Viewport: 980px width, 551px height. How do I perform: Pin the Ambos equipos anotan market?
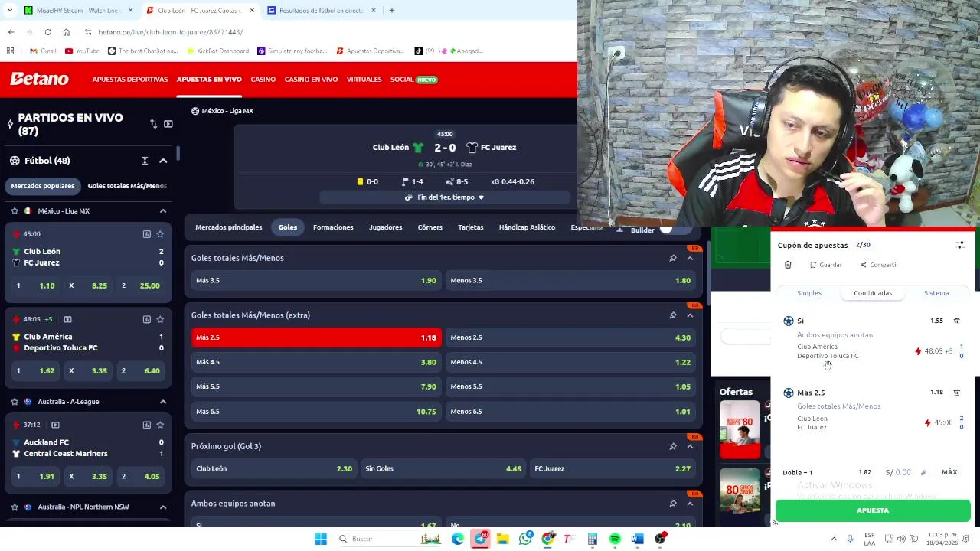[673, 504]
